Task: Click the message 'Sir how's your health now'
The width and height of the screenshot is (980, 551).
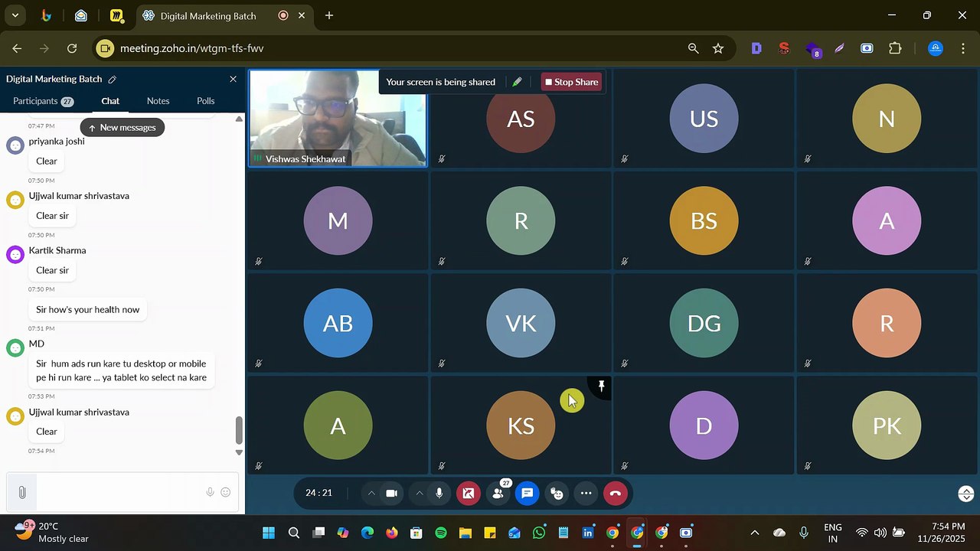Action: pos(88,310)
